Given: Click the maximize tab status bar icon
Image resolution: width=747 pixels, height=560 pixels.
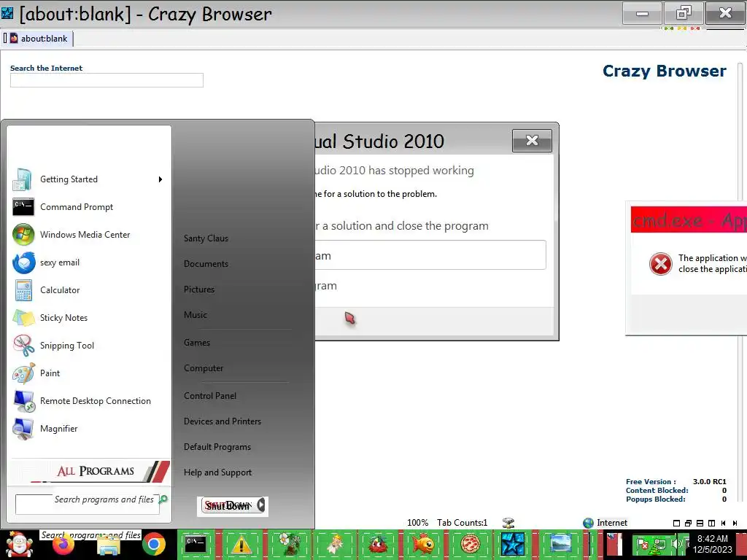Looking at the screenshot, I should coord(676,523).
